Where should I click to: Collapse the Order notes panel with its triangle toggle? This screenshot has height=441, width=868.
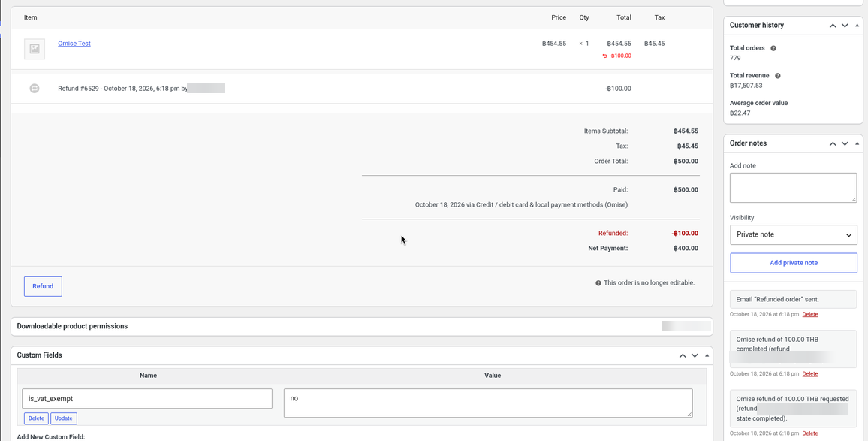[x=857, y=143]
